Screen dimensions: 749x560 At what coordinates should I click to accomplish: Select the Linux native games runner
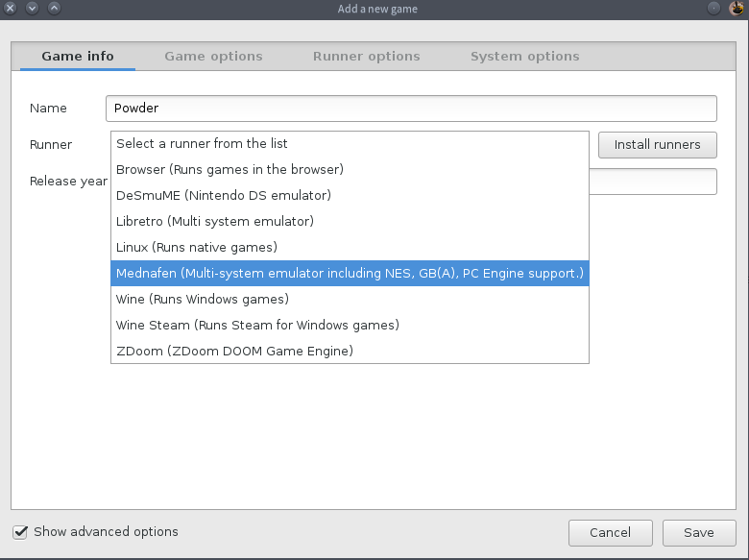tap(197, 248)
